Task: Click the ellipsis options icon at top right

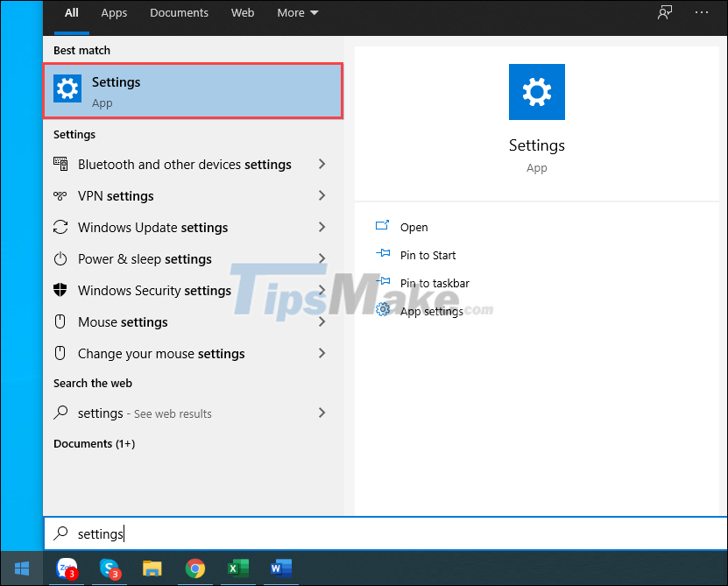Action: [699, 11]
